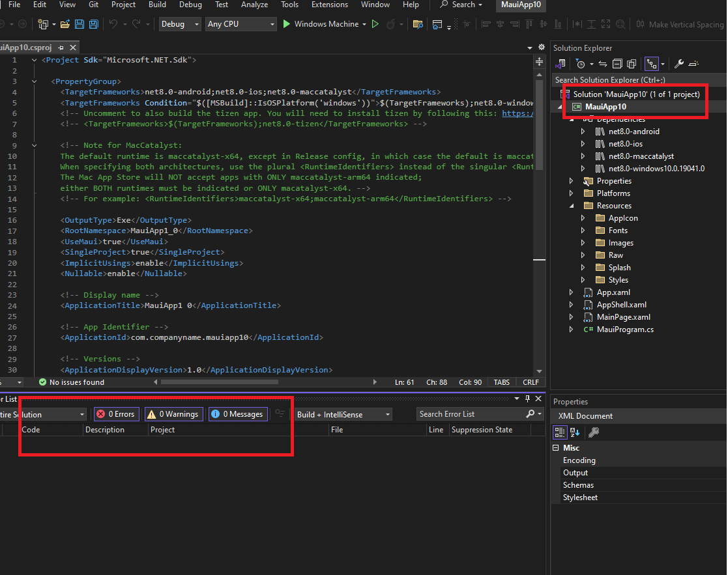Toggle the 0 Messages filter button
The height and width of the screenshot is (575, 728).
[x=237, y=414]
